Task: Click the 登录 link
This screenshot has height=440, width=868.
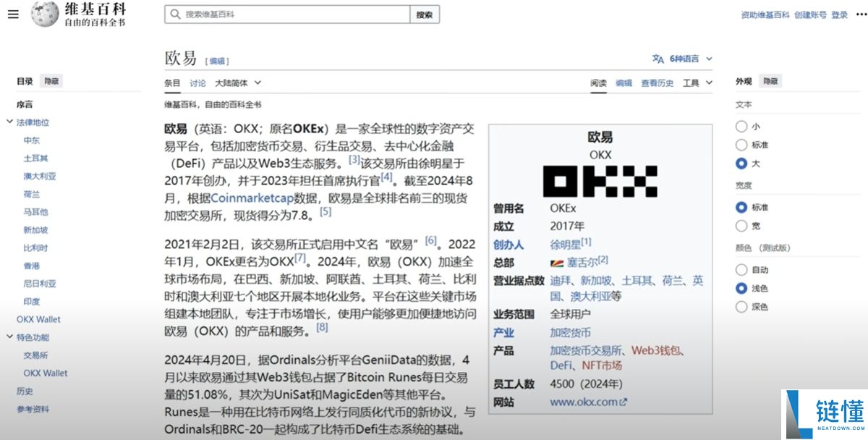Action: pos(839,14)
